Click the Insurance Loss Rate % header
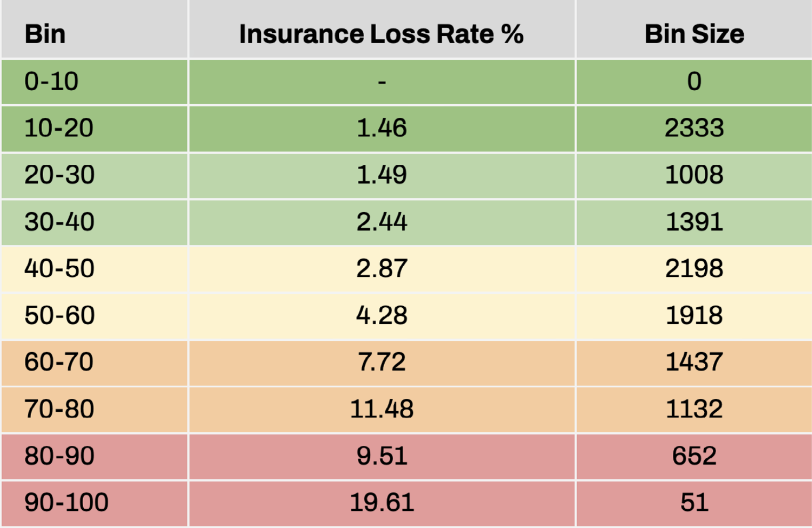Image resolution: width=812 pixels, height=528 pixels. pyautogui.click(x=381, y=34)
